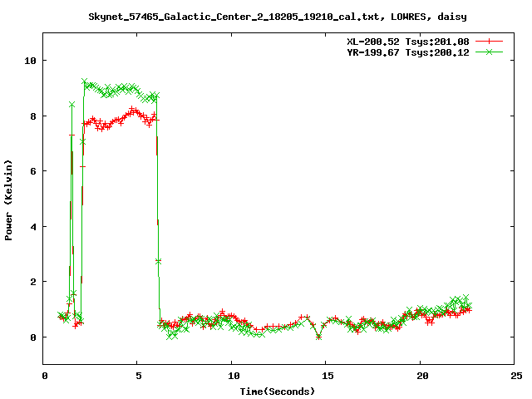This screenshot has height=399, width=532.
Task: Click the green legend line sample
Action: (x=489, y=52)
